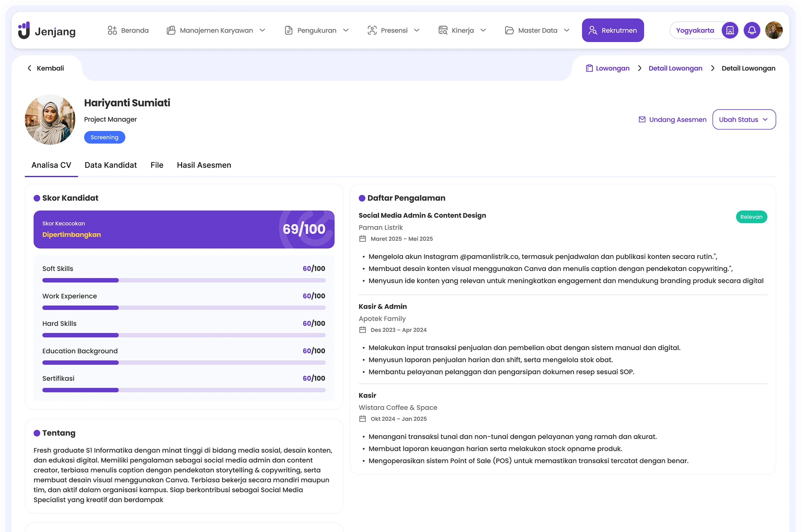The width and height of the screenshot is (801, 532).
Task: Click the Presensi face-scan icon
Action: pyautogui.click(x=372, y=31)
